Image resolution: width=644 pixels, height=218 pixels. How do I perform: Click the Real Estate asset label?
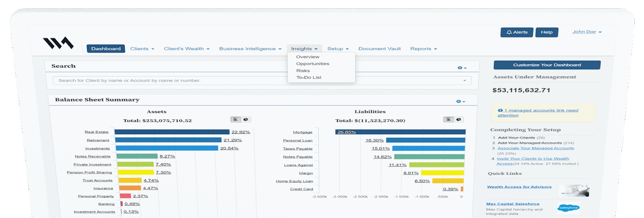pyautogui.click(x=97, y=132)
